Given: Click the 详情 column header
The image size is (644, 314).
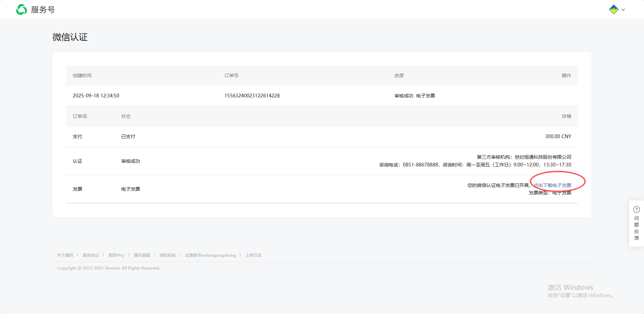Looking at the screenshot, I should point(567,116).
